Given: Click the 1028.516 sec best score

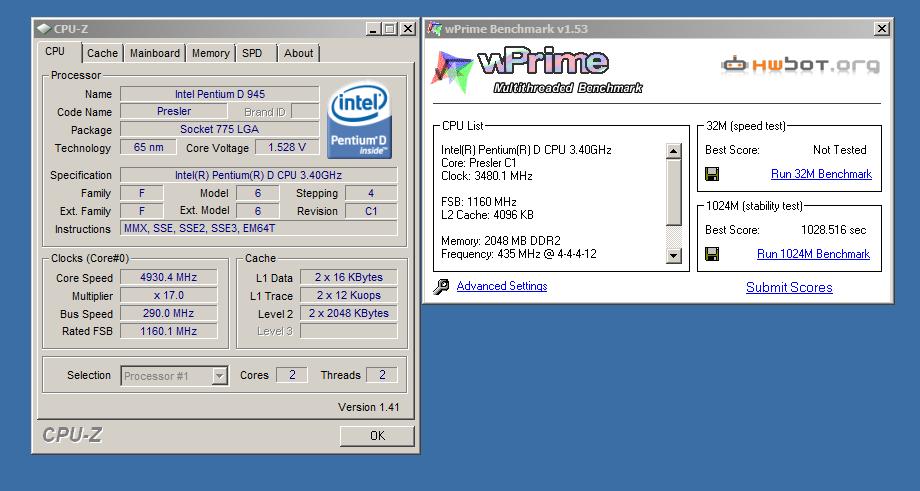Looking at the screenshot, I should pyautogui.click(x=833, y=230).
